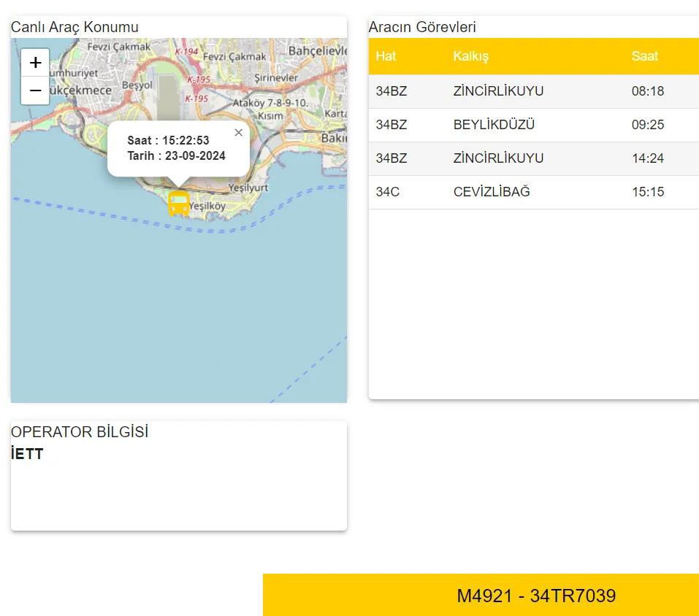Select the 34C CEVİZLİBAĞ 15:15 row
This screenshot has height=616, width=699.
click(x=533, y=192)
